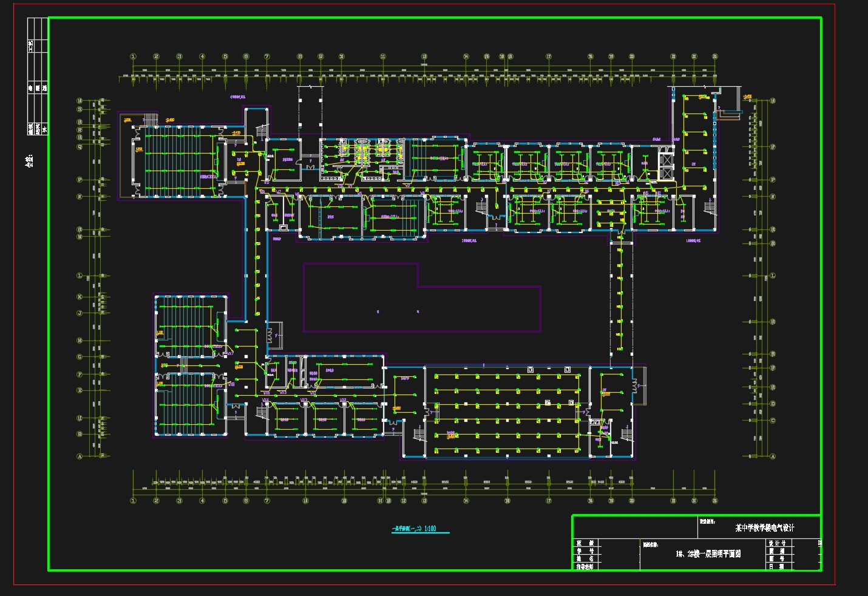Pick axis bubble A on the left side
868x596 pixels.
pos(80,456)
